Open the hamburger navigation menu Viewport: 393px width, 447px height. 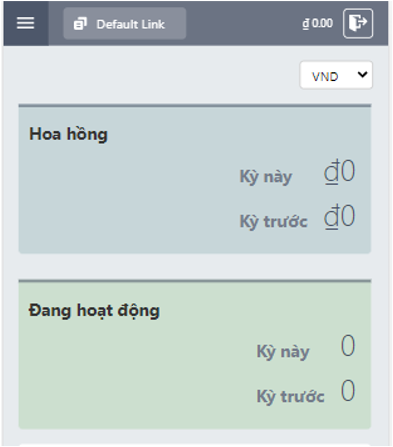26,23
